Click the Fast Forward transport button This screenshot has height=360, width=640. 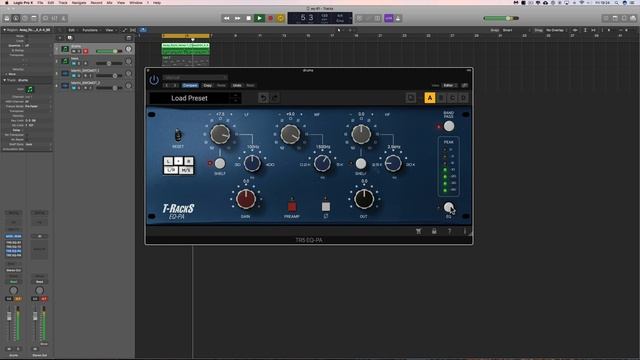point(238,18)
